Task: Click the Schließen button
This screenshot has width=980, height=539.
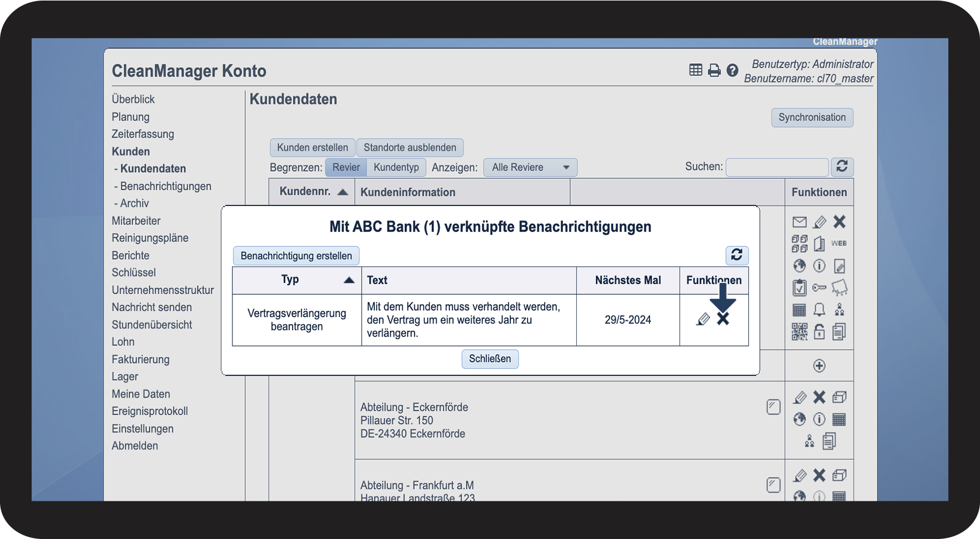Action: (x=490, y=359)
